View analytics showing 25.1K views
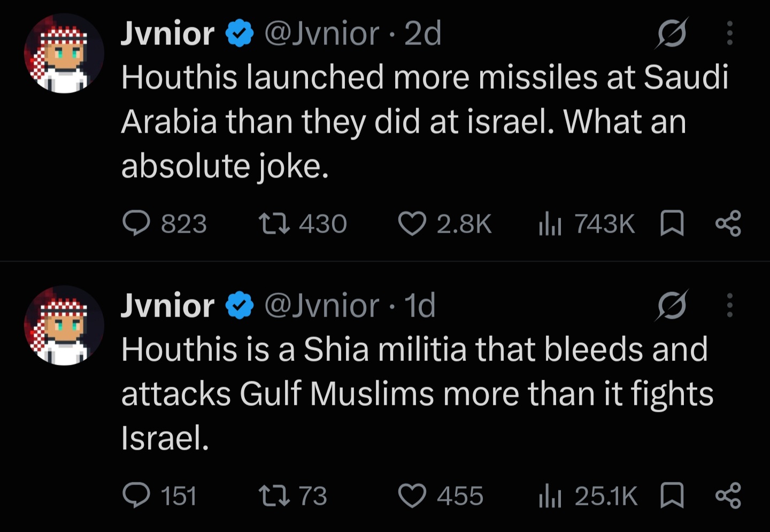This screenshot has width=770, height=532. (x=588, y=495)
